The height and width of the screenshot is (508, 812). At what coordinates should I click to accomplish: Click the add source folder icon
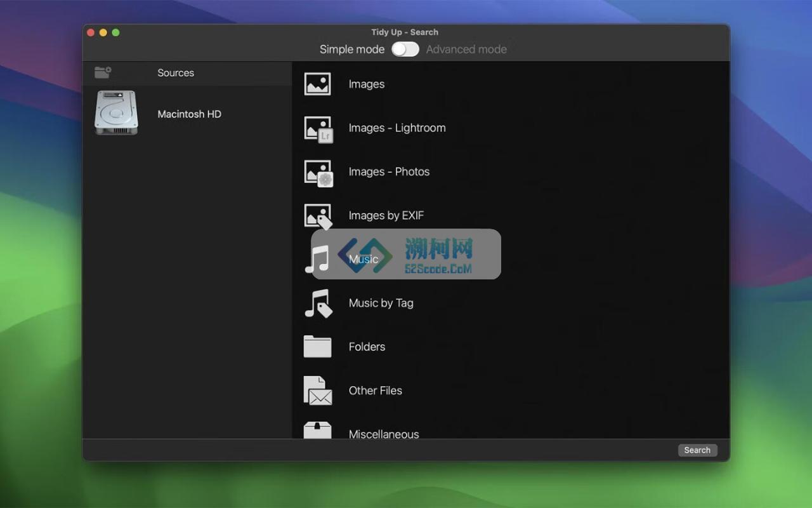click(103, 72)
